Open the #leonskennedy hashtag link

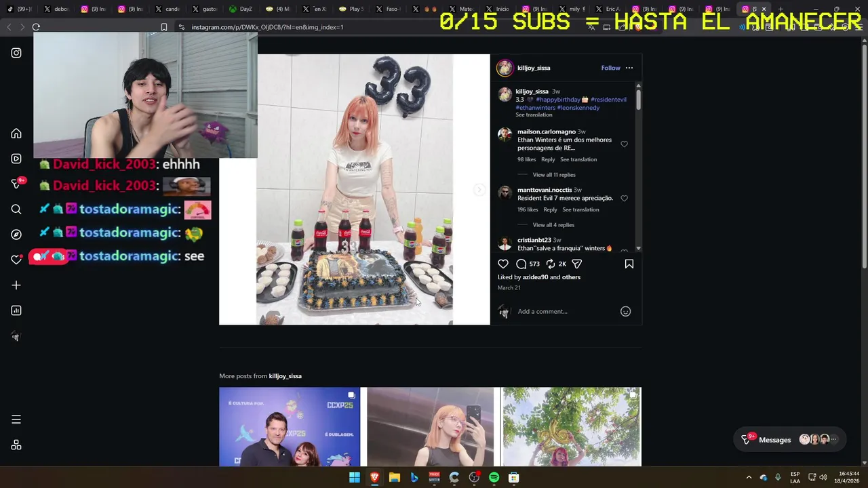[x=578, y=108]
